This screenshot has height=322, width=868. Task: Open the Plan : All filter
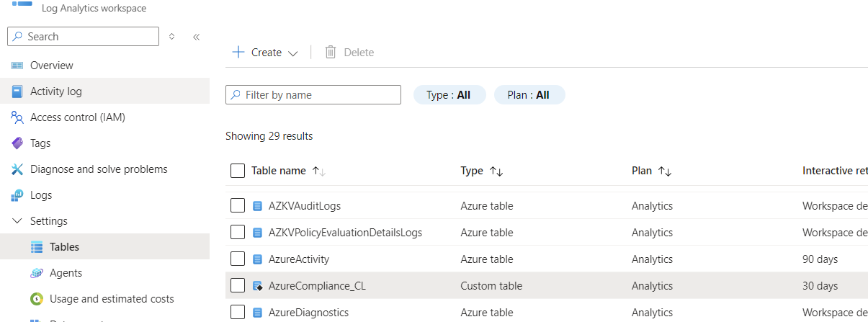pos(529,95)
